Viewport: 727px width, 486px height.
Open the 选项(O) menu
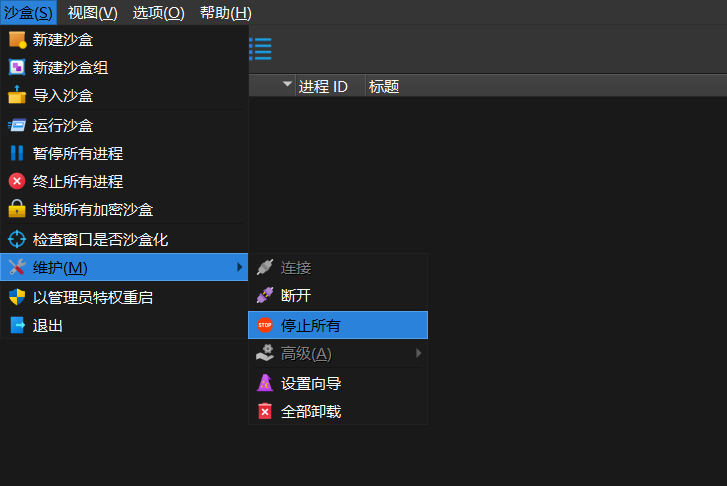coord(159,13)
